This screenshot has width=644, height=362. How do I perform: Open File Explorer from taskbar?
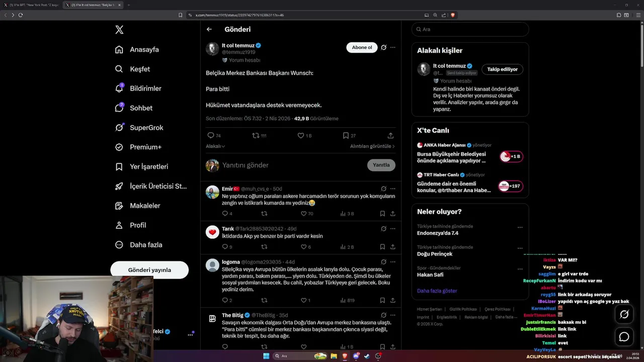[x=334, y=356]
